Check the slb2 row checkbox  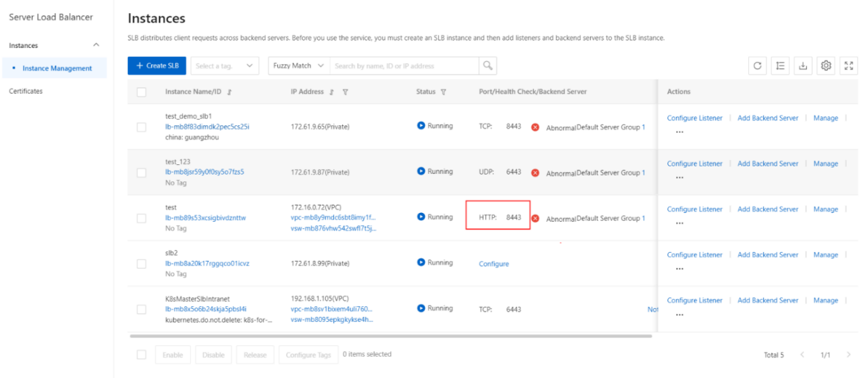(142, 264)
